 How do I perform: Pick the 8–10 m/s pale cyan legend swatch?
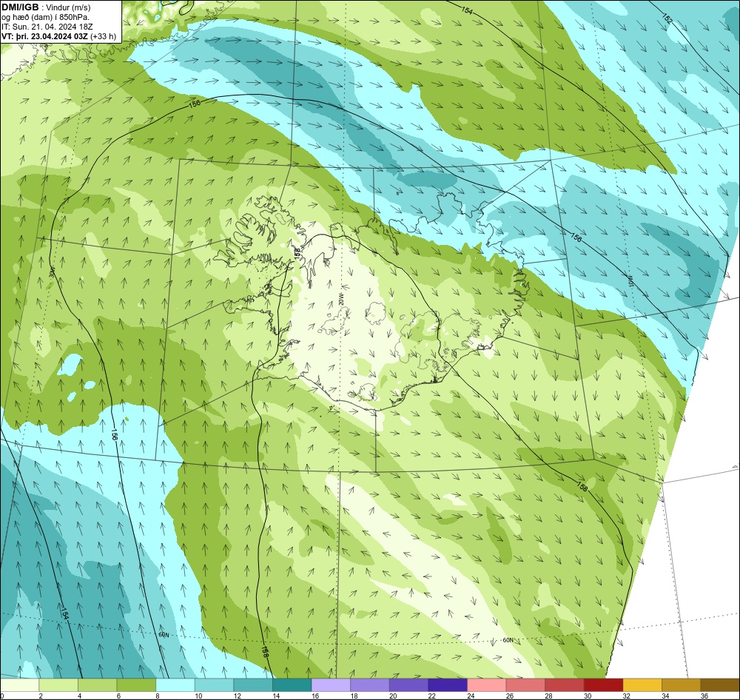pyautogui.click(x=175, y=685)
